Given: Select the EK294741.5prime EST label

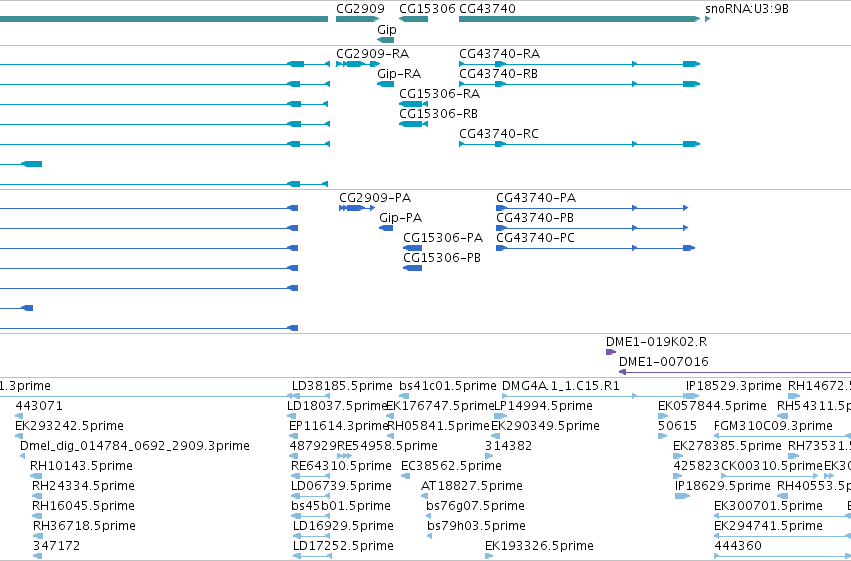Looking at the screenshot, I should click(768, 526).
